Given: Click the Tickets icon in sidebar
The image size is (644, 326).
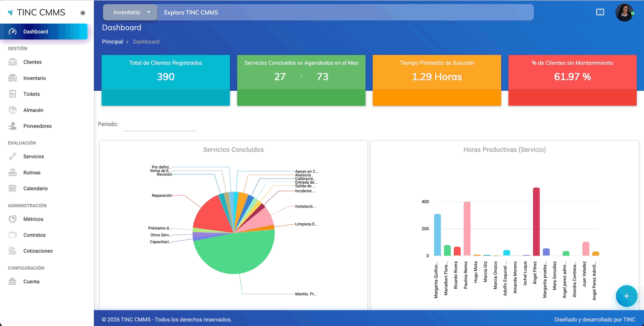Looking at the screenshot, I should [13, 94].
